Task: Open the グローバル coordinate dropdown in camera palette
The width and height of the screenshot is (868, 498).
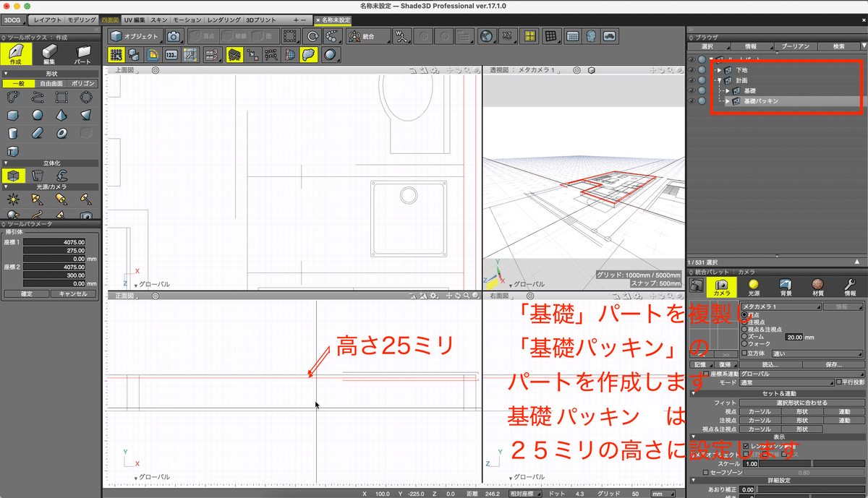Action: (x=801, y=374)
